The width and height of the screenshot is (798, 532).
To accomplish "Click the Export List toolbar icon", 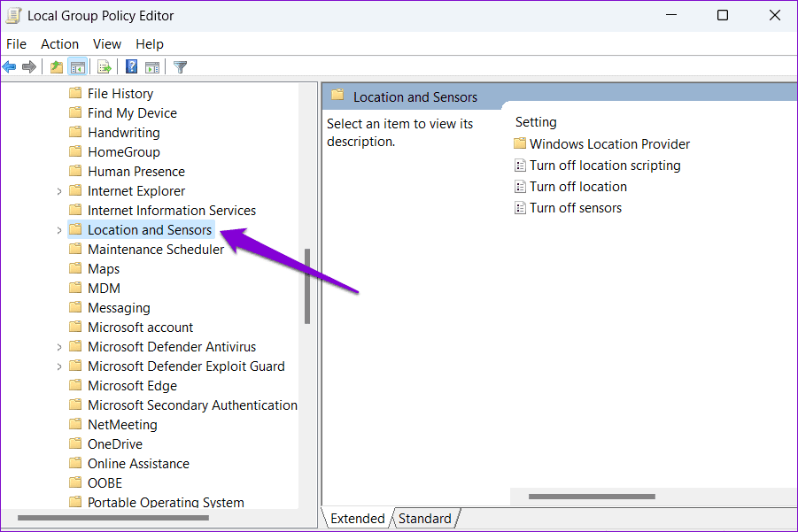I will (x=105, y=66).
